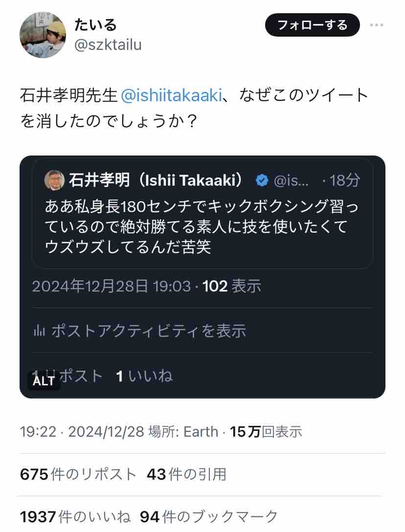
Task: Click the bar-chart post activity icon
Action: [x=39, y=331]
